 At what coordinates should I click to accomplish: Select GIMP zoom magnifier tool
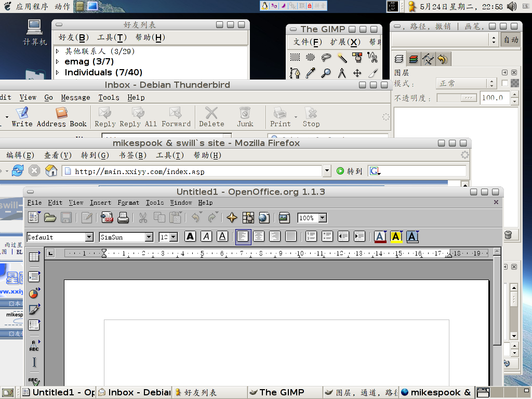[x=326, y=73]
